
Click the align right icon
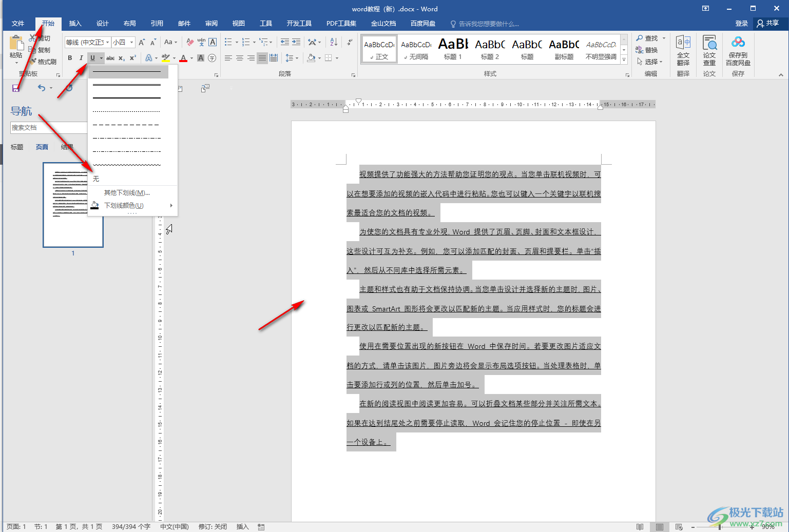tap(251, 58)
